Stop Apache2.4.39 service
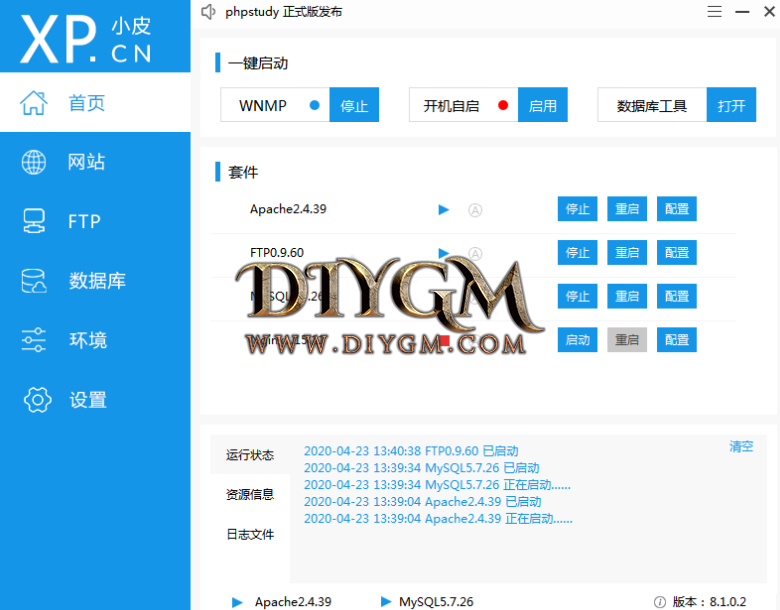 click(577, 209)
